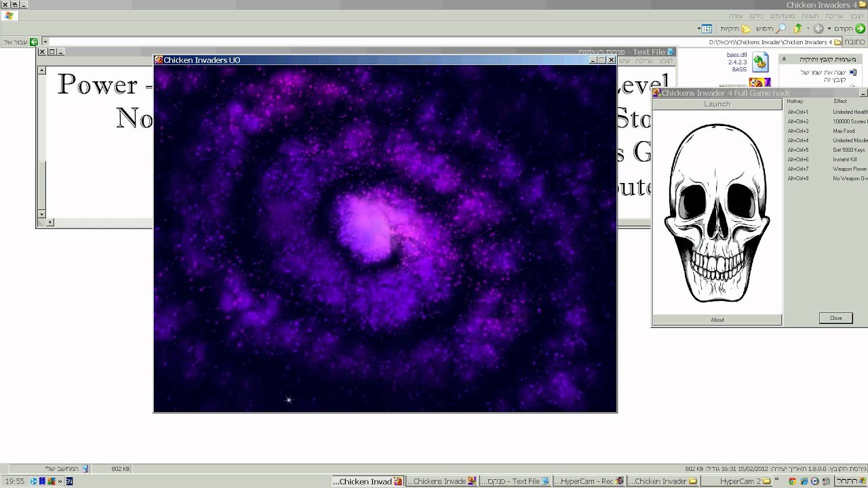Viewport: 868px width, 488px height.
Task: Click the About button in hack window
Action: click(x=717, y=320)
